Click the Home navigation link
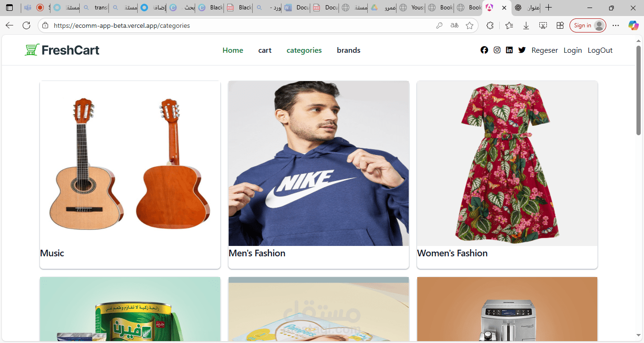 click(233, 50)
